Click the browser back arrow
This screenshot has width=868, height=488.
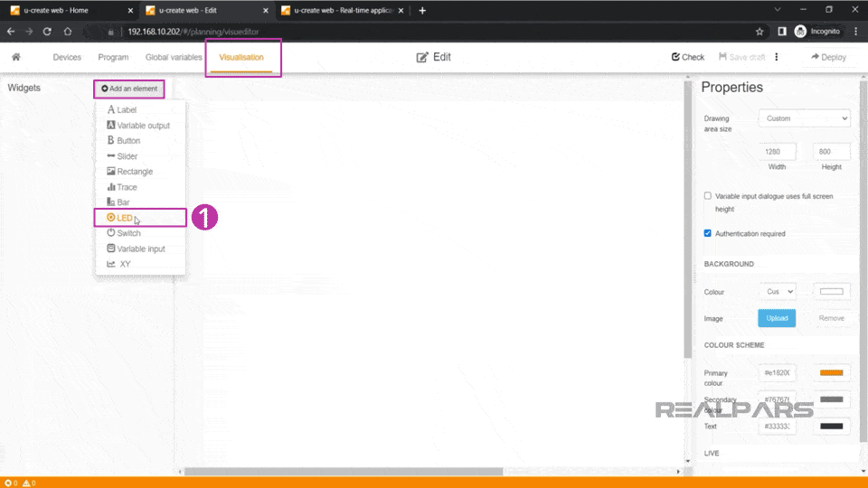pyautogui.click(x=11, y=32)
